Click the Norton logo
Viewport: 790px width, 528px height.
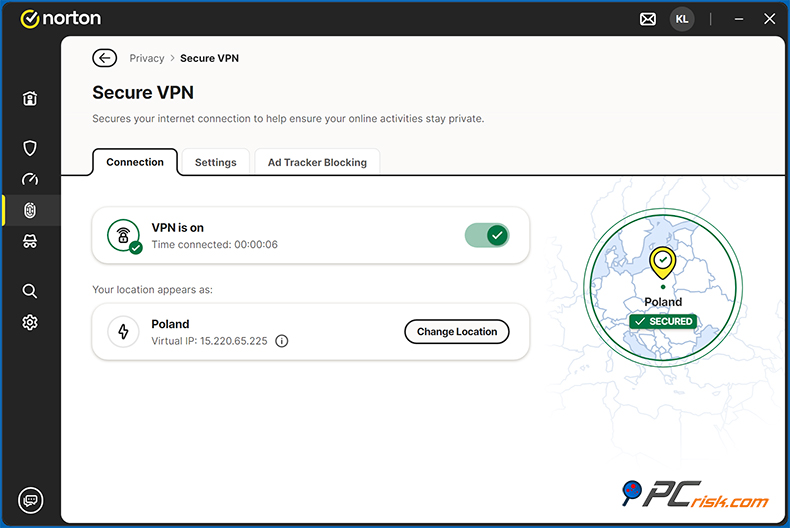coord(61,19)
